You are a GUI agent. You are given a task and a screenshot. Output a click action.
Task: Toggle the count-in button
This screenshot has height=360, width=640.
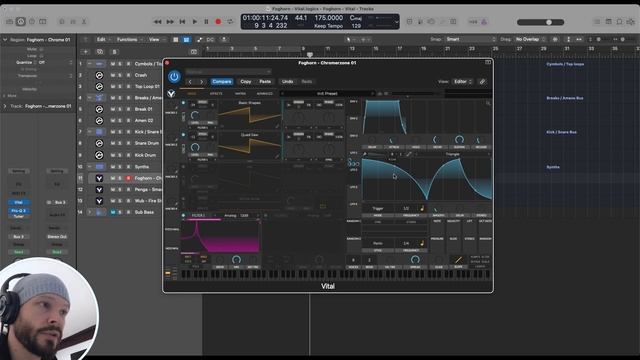click(x=473, y=22)
